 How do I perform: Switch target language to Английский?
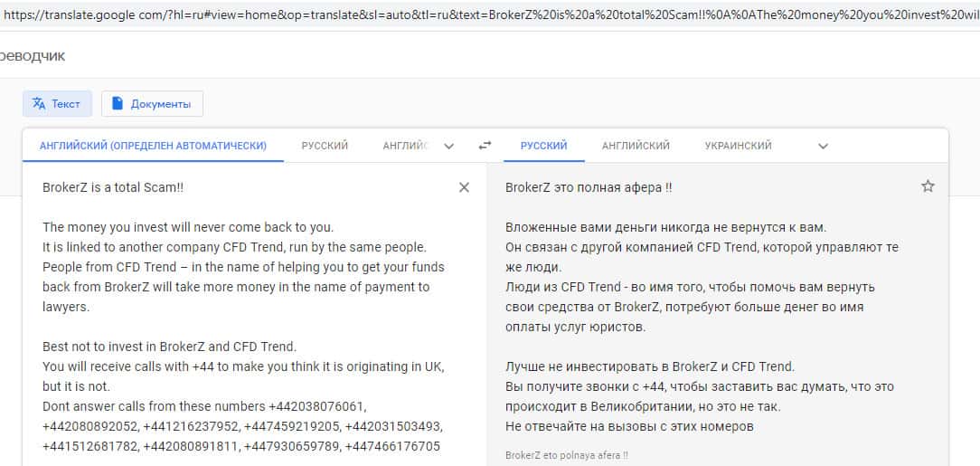[x=636, y=146]
